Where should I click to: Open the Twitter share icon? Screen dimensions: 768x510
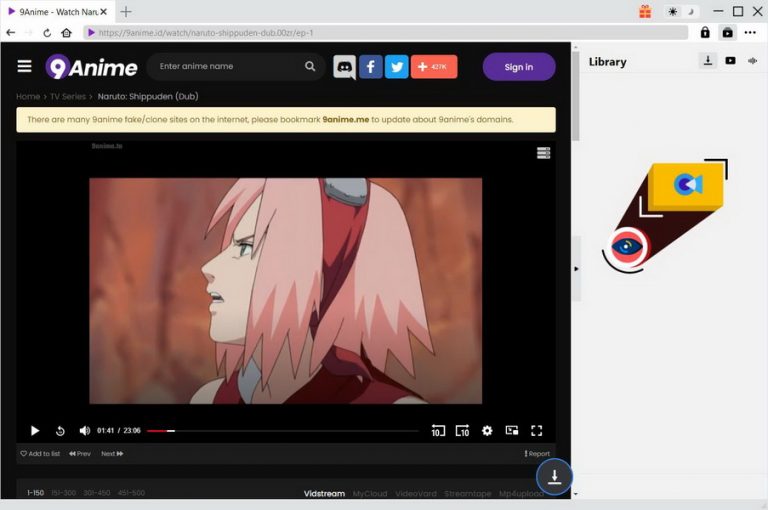pos(396,67)
